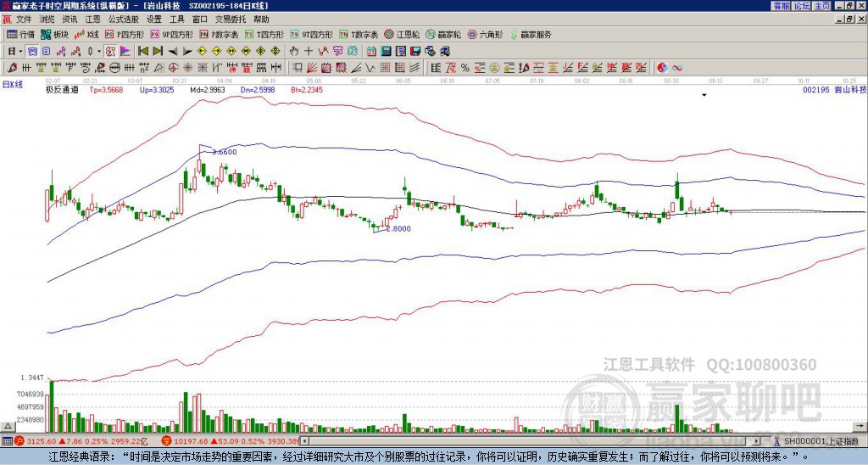Open the 设置 menu
This screenshot has height=465, width=868.
154,20
